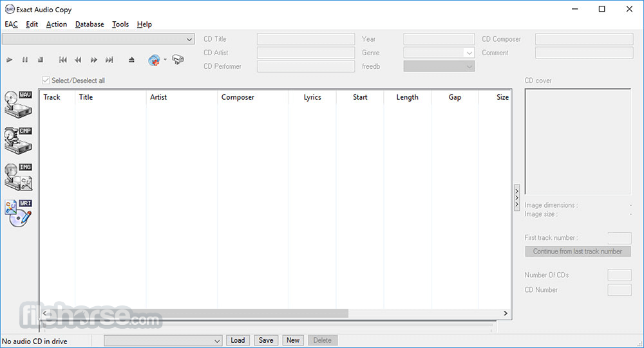Click the Stop playback button
The height and width of the screenshot is (348, 644).
[x=40, y=60]
